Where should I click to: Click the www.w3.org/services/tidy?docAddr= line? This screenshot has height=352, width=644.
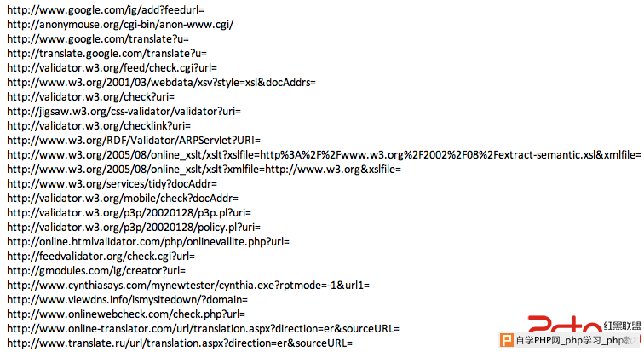point(112,184)
